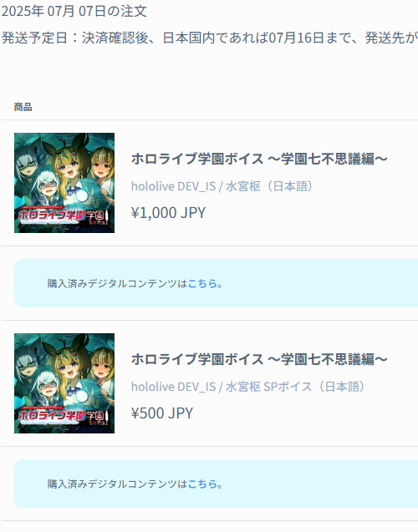Open the first ホロライブ学園ボイス product thumbnail
This screenshot has height=532, width=418.
(x=64, y=183)
